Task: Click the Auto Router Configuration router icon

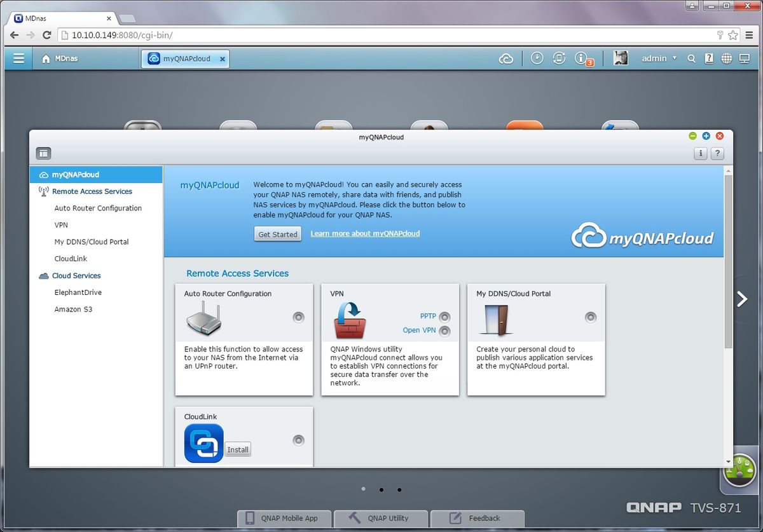Action: pyautogui.click(x=203, y=319)
